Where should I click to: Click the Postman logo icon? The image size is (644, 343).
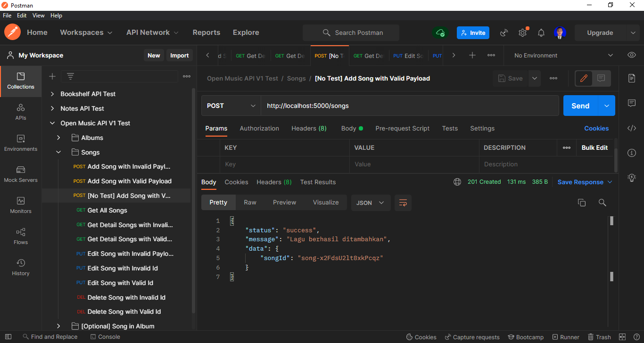(13, 33)
